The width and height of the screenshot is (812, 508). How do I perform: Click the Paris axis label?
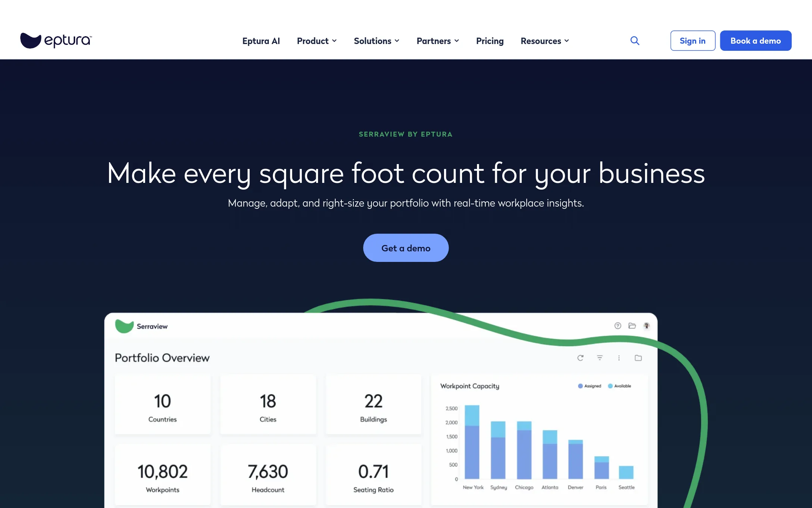coord(601,487)
